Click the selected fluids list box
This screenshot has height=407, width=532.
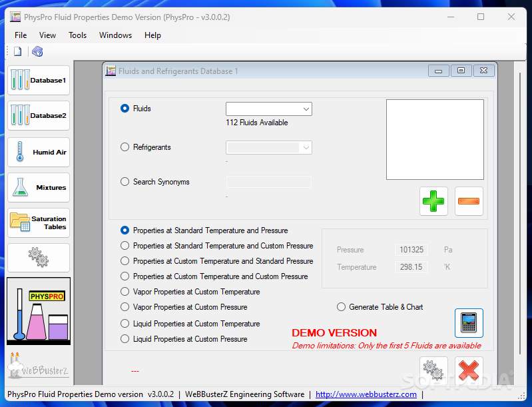point(435,139)
